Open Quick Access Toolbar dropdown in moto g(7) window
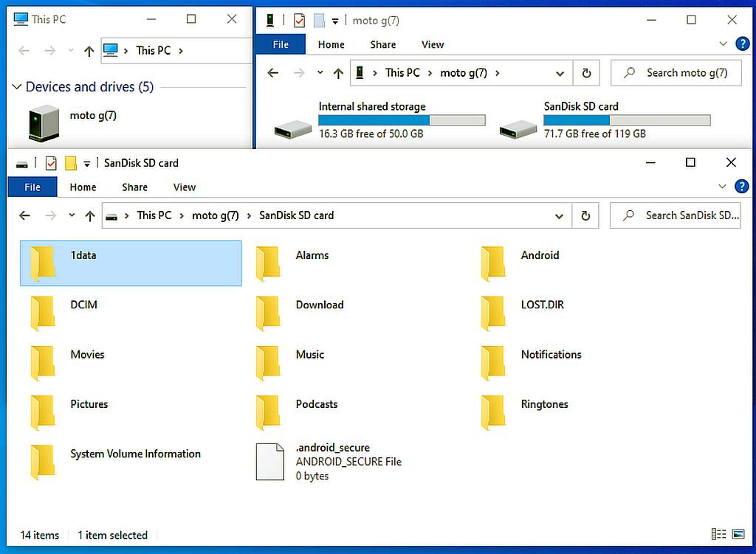The image size is (756, 554). pyautogui.click(x=335, y=21)
